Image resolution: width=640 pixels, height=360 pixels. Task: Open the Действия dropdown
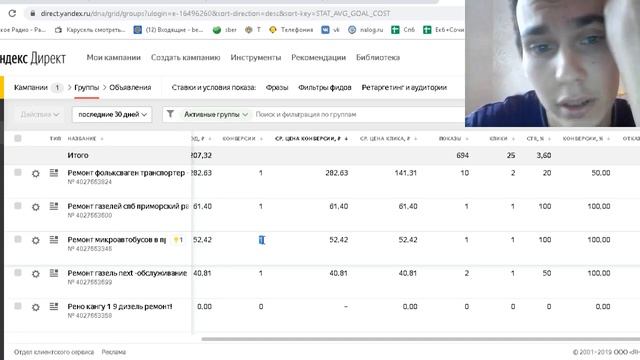(x=40, y=114)
